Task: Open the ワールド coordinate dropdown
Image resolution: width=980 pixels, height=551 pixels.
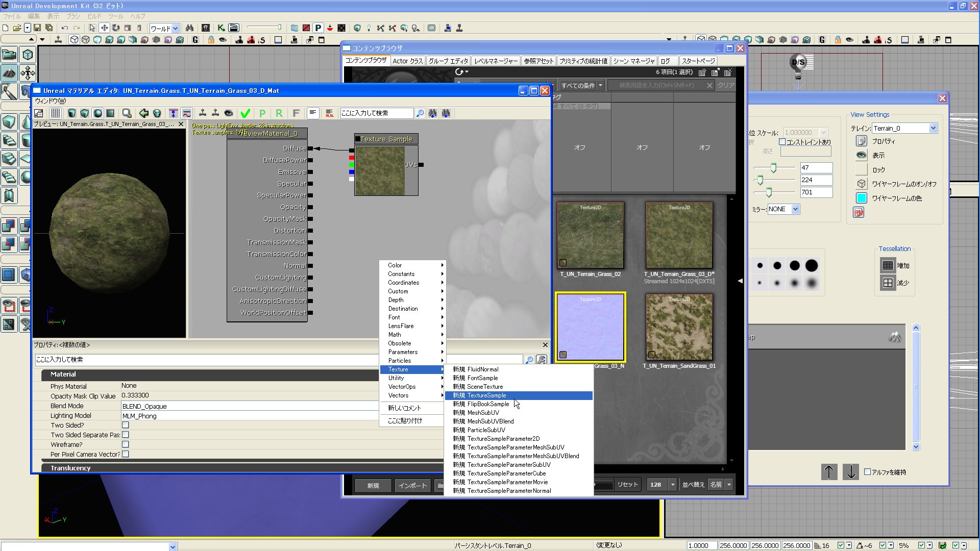Action: [x=175, y=28]
